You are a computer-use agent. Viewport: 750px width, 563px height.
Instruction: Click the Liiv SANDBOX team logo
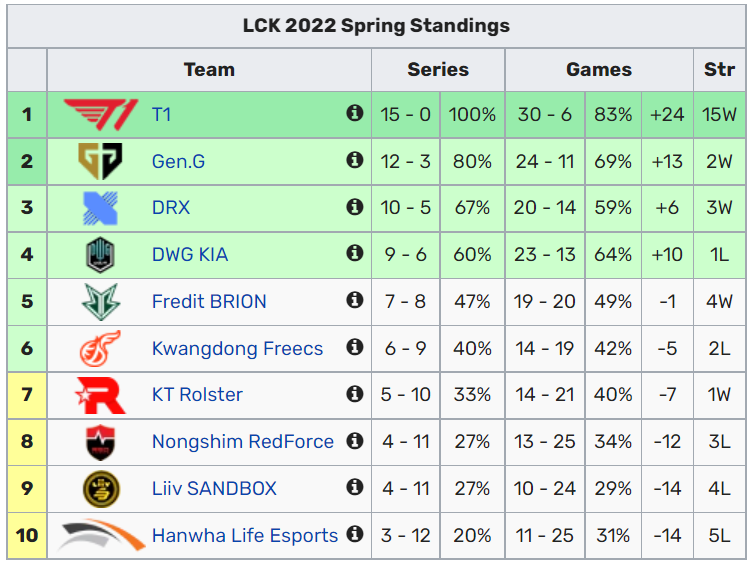[x=100, y=488]
